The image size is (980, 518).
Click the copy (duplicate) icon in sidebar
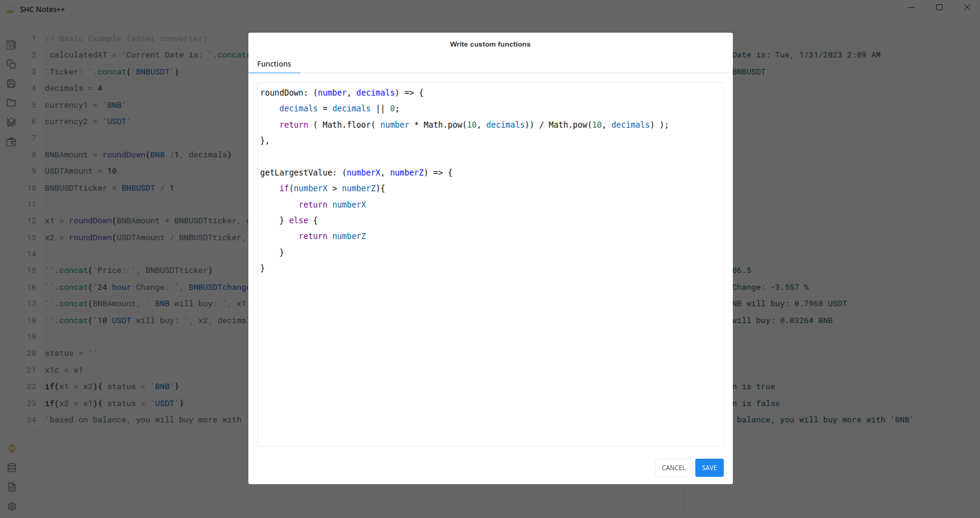pyautogui.click(x=11, y=64)
